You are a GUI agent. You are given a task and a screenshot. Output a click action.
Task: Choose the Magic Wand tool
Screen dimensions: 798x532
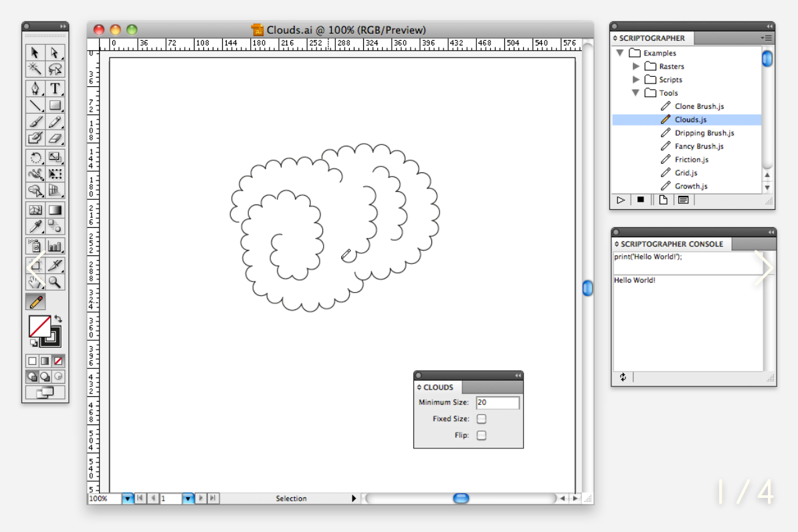(x=35, y=69)
